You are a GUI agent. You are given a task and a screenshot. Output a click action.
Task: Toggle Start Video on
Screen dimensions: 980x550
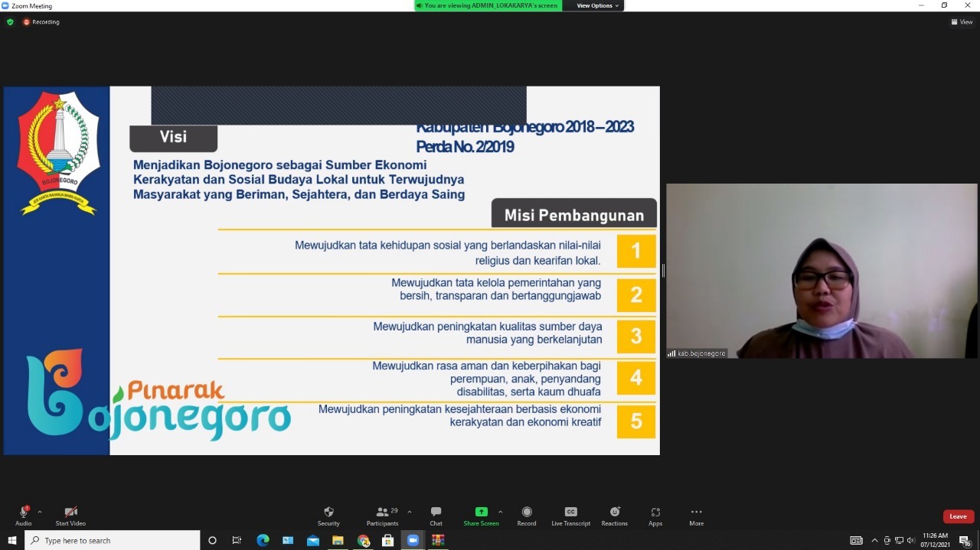pyautogui.click(x=70, y=514)
